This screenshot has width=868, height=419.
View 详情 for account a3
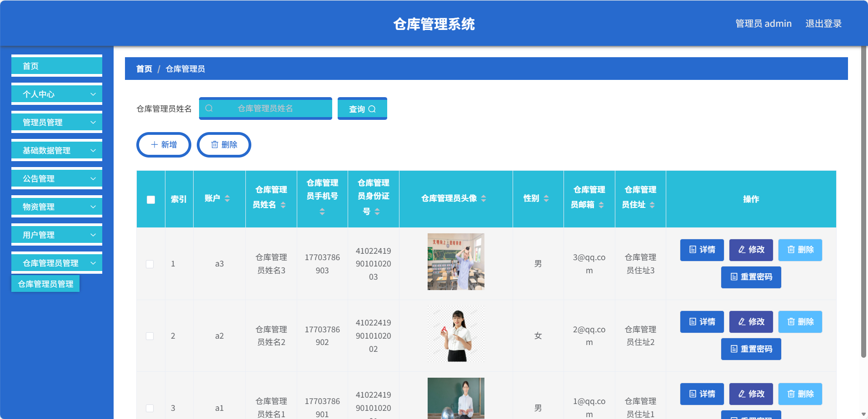pyautogui.click(x=702, y=250)
